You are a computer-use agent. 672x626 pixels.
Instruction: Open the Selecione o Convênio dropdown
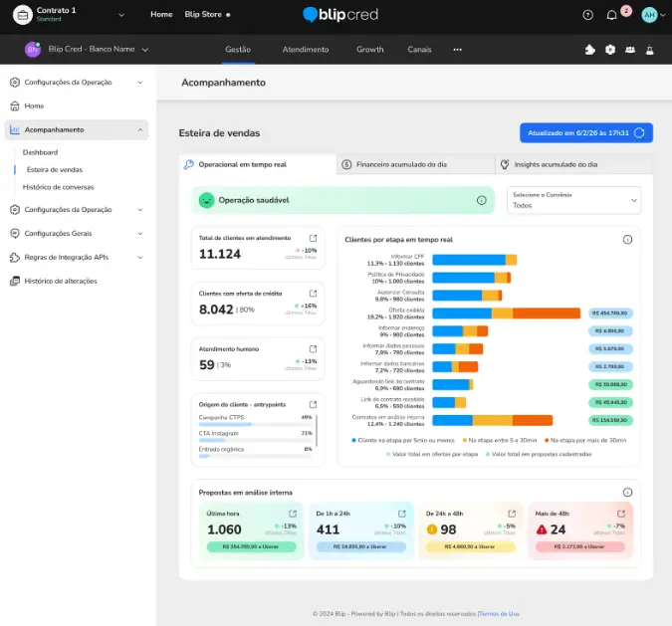[573, 200]
